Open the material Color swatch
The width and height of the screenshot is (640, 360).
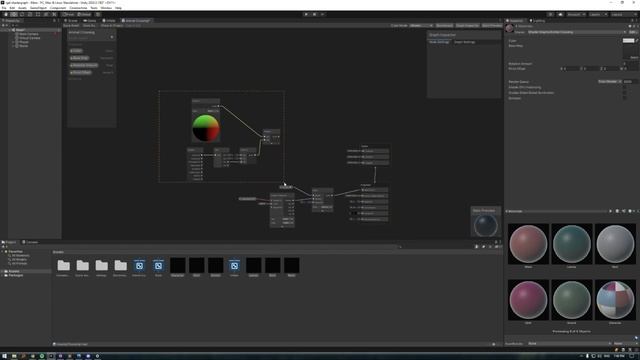(x=628, y=40)
